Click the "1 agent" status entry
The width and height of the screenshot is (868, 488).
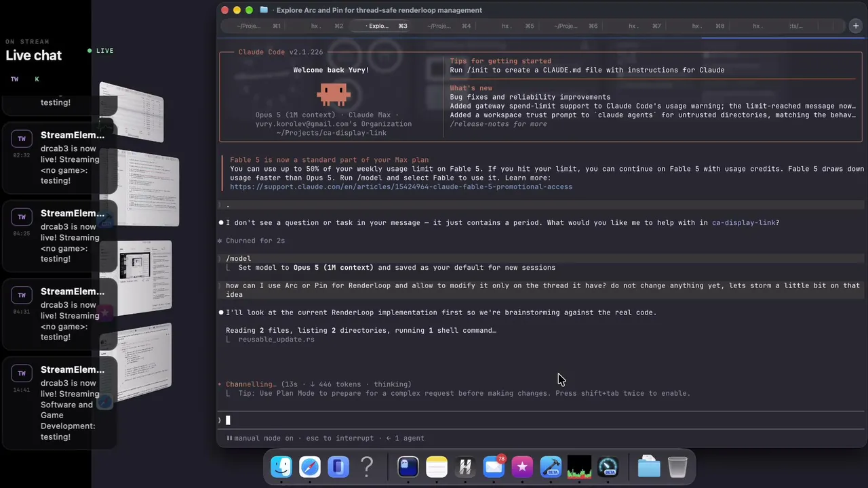[406, 439]
